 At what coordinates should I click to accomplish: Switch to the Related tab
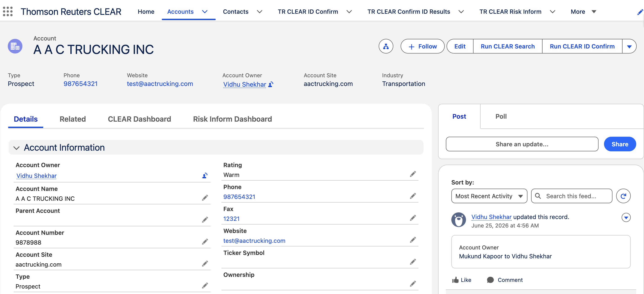(x=73, y=119)
